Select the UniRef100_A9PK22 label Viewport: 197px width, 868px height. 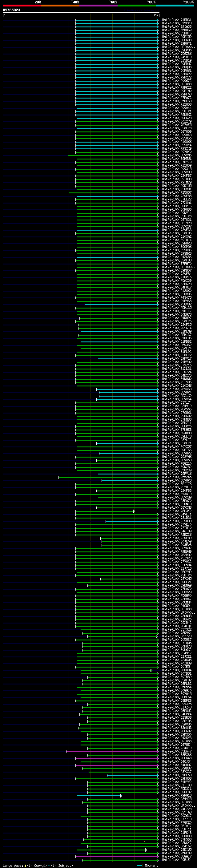(176, 88)
